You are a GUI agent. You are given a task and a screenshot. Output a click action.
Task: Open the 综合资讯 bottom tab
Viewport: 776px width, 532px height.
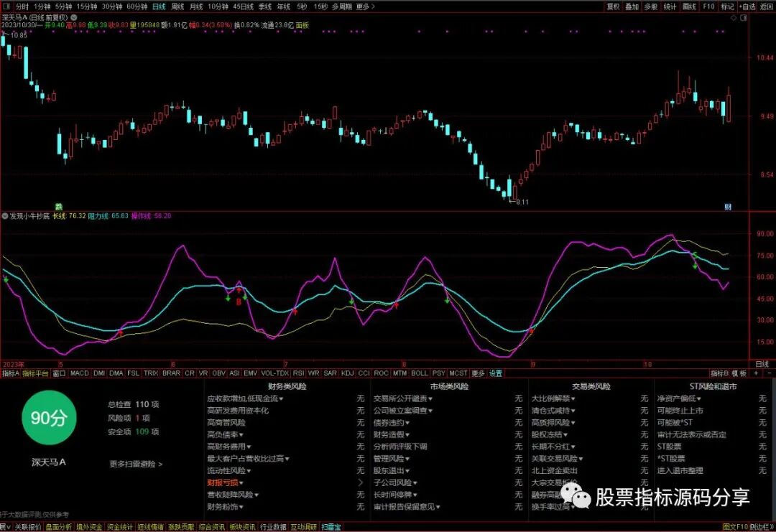click(212, 527)
